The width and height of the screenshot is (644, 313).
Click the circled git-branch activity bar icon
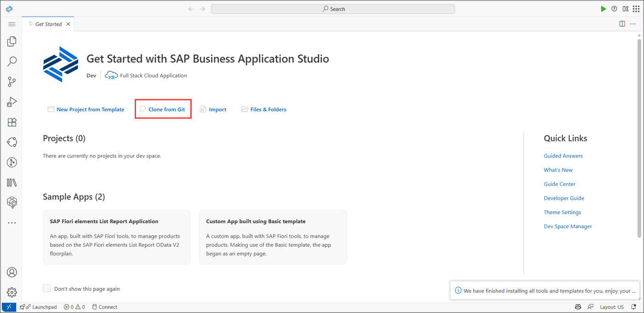[x=12, y=162]
